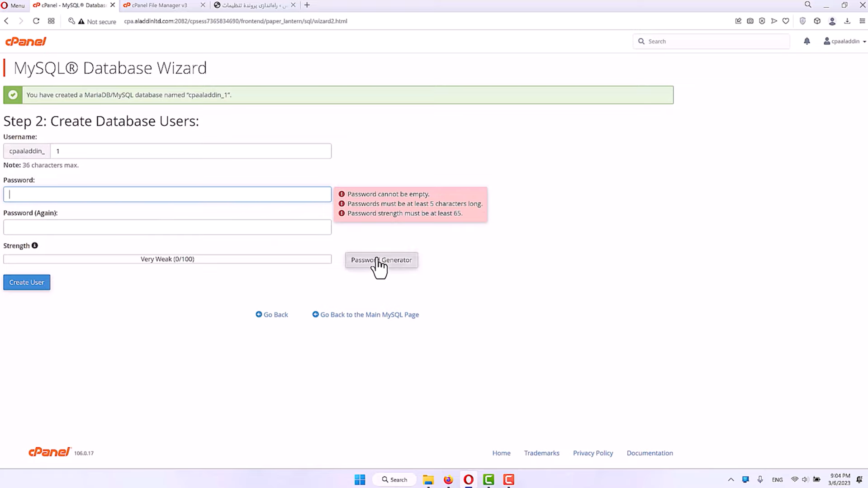
Task: Go forward in the browser history
Action: [21, 21]
